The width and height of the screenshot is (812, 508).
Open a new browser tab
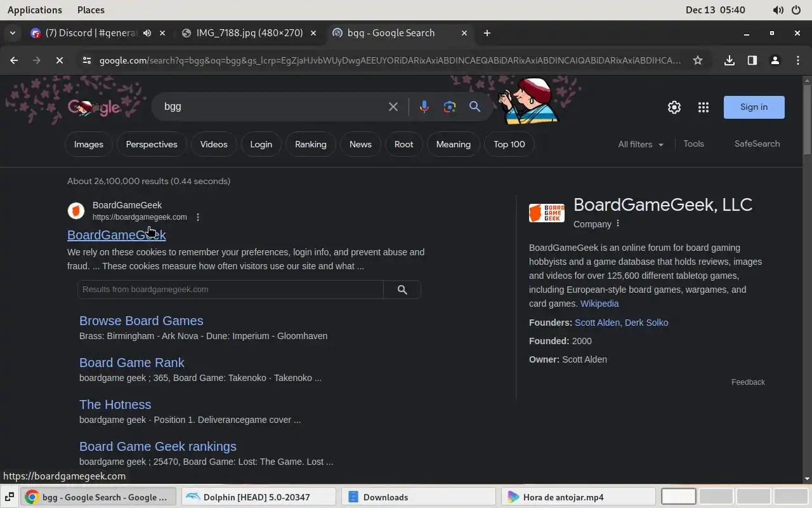coord(487,33)
